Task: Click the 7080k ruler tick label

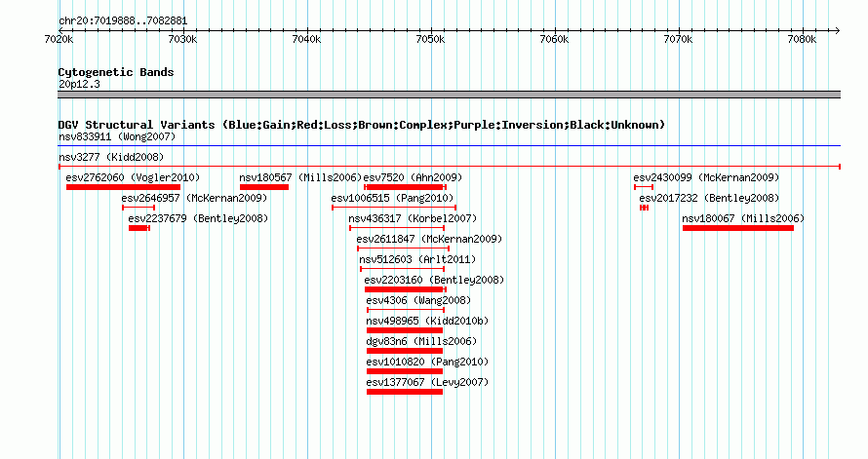Action: [x=802, y=39]
